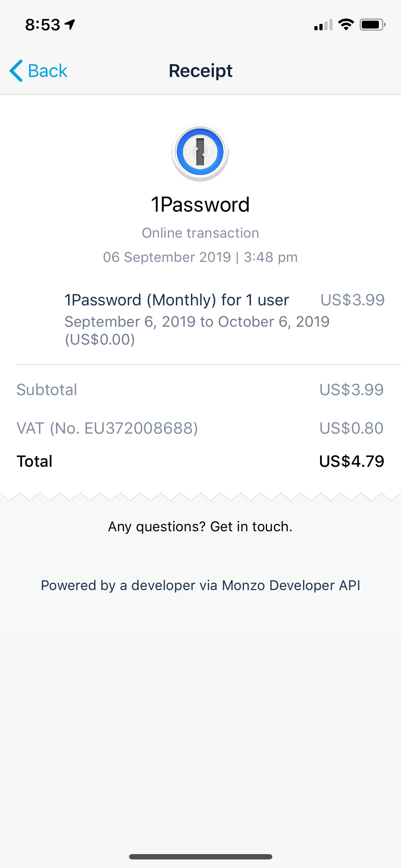This screenshot has height=868, width=401.
Task: Tap the Online transaction label
Action: point(200,233)
